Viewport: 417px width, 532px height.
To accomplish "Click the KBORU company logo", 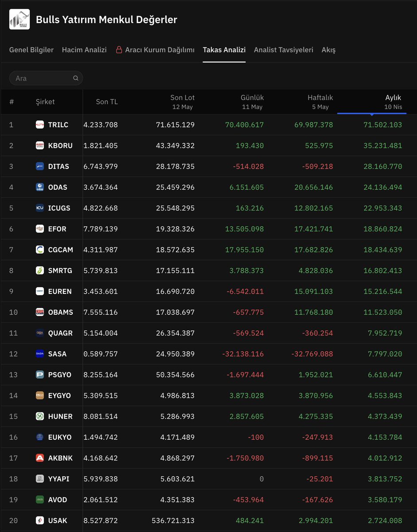I will pos(40,145).
